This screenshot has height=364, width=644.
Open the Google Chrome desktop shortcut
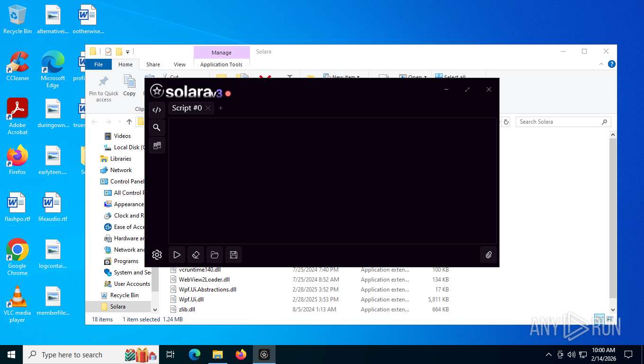click(x=18, y=257)
